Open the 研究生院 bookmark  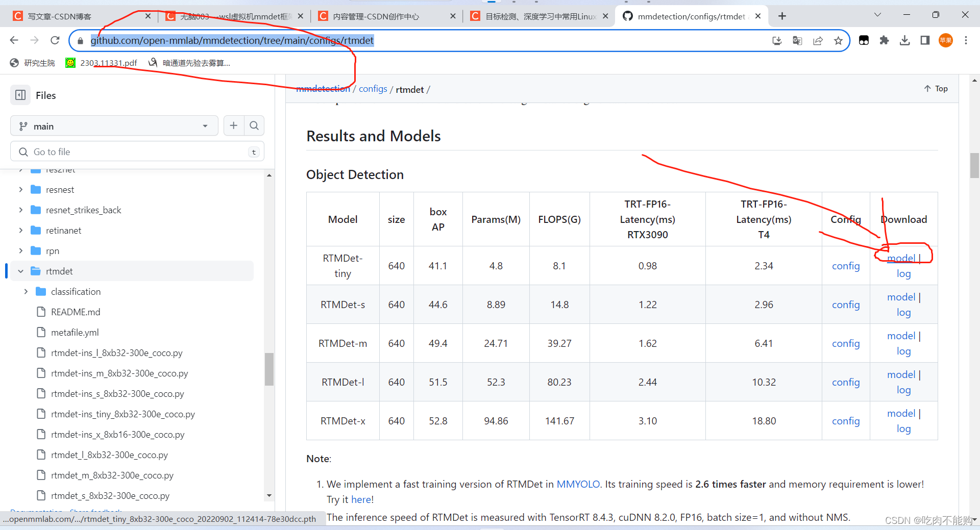click(33, 63)
